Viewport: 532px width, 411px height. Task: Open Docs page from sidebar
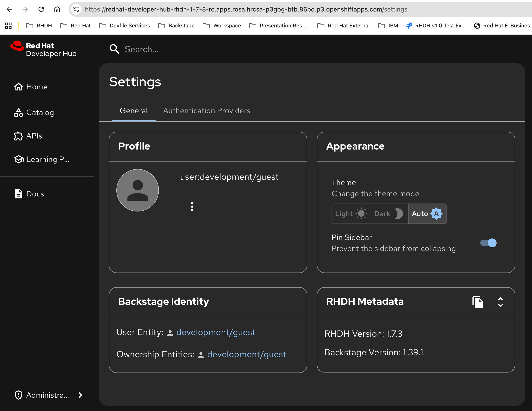click(35, 194)
